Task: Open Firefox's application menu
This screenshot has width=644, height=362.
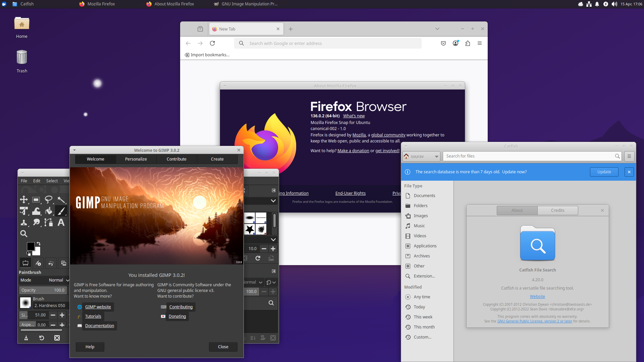Action: (479, 43)
